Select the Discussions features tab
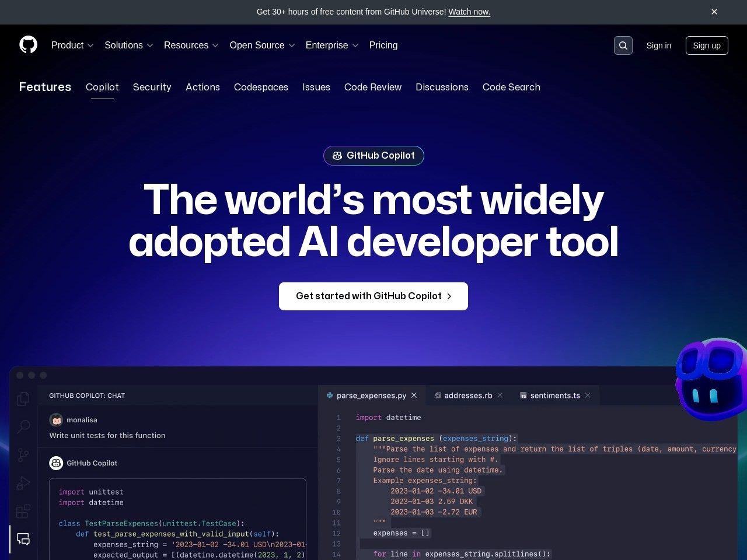This screenshot has height=560, width=747. (442, 87)
